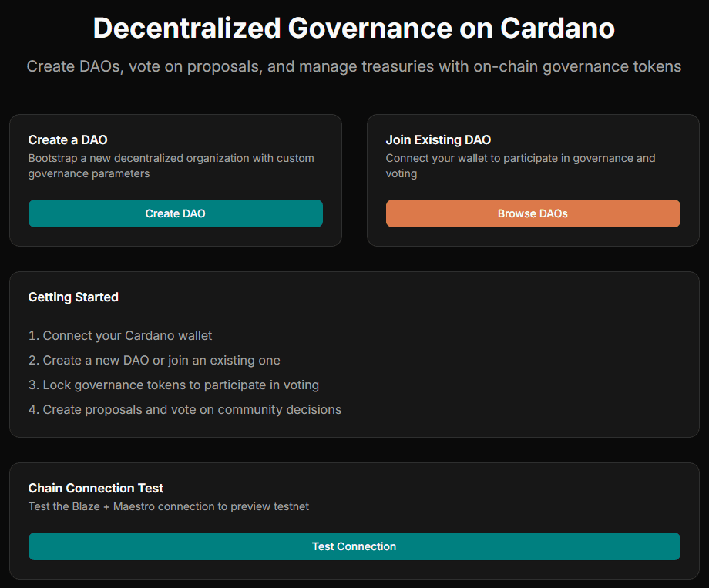Click the 'Chain Connection Test' heading
This screenshot has width=709, height=588.
(x=96, y=488)
